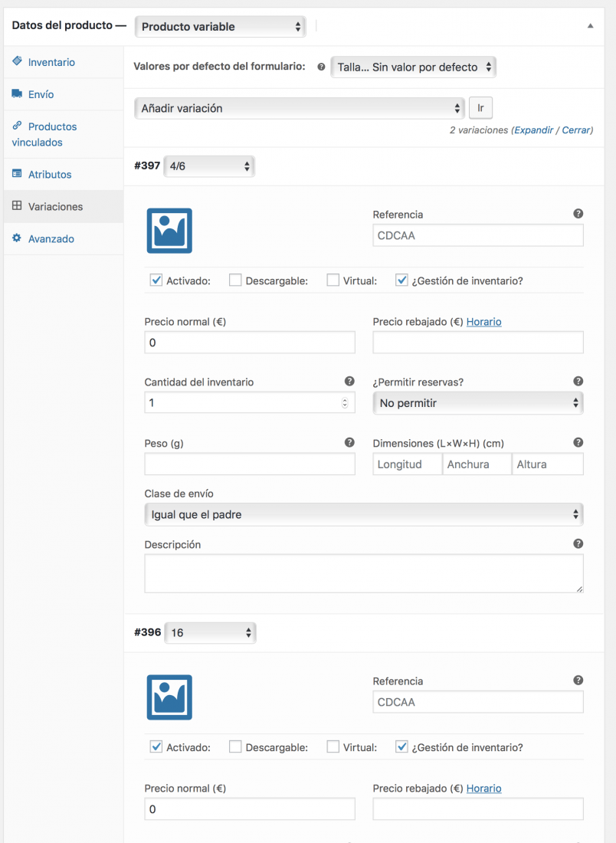The height and width of the screenshot is (843, 616).
Task: Click the Expandir link for variations
Action: point(534,130)
